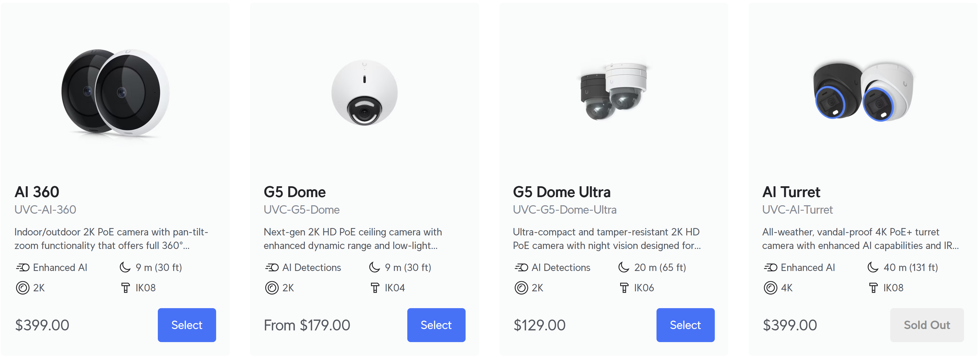Open the G5 Dome product image
980x360 pixels.
[x=364, y=93]
